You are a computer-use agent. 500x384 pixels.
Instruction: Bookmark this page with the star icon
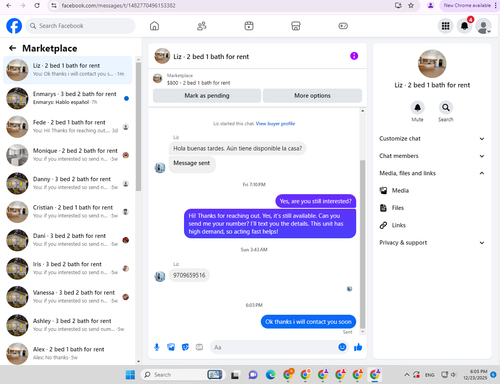point(411,5)
